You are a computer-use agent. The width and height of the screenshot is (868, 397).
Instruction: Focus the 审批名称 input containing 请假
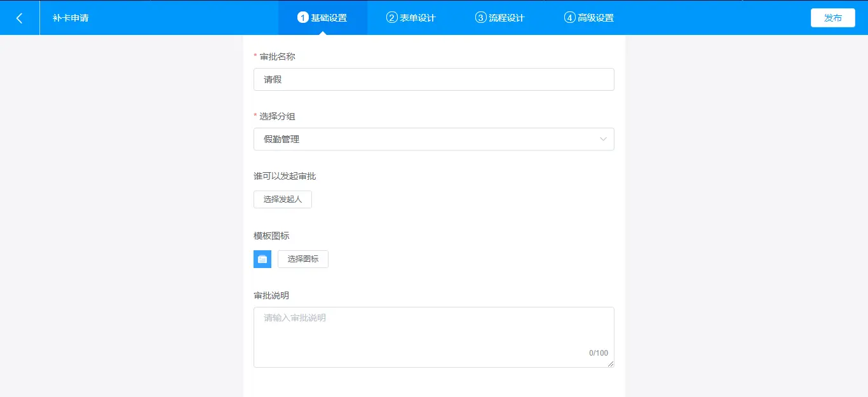[434, 79]
